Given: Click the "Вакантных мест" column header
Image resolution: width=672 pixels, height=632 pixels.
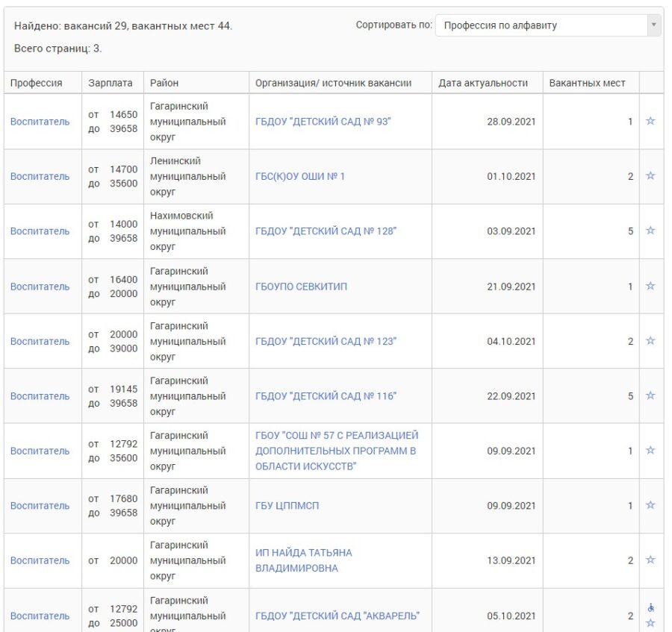Looking at the screenshot, I should point(587,83).
